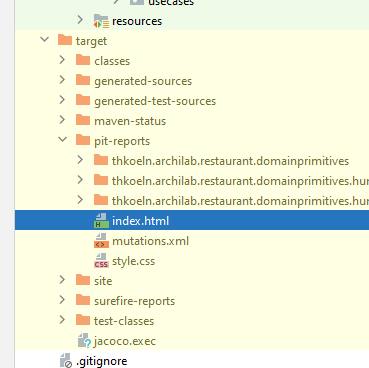Image resolution: width=369 pixels, height=368 pixels.
Task: Select the .gitignore file
Action: click(102, 362)
